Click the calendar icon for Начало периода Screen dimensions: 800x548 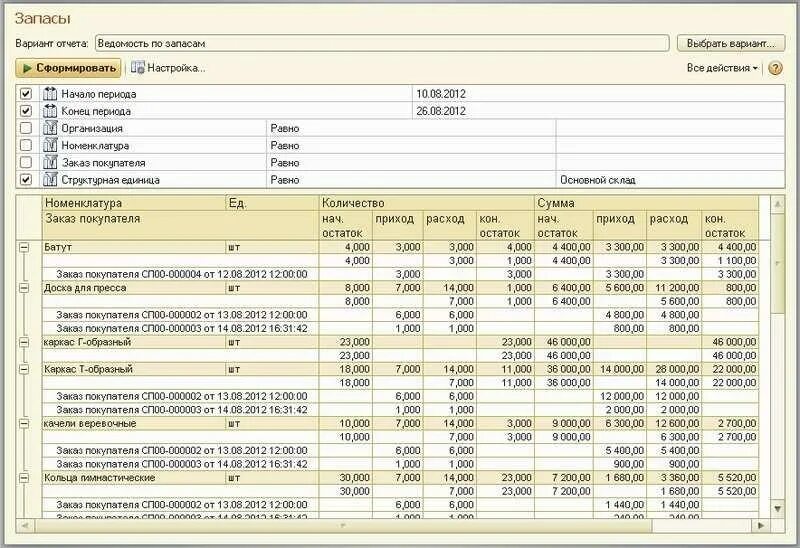[x=50, y=94]
